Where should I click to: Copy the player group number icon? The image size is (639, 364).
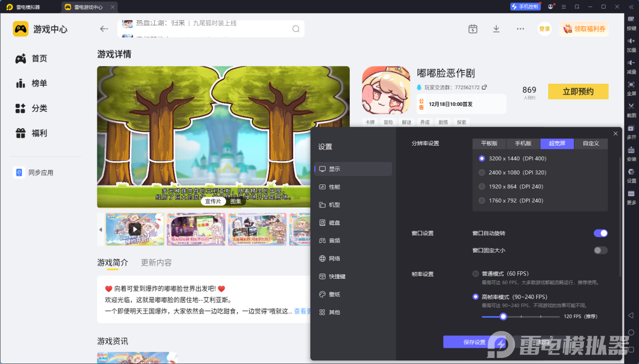click(x=485, y=87)
